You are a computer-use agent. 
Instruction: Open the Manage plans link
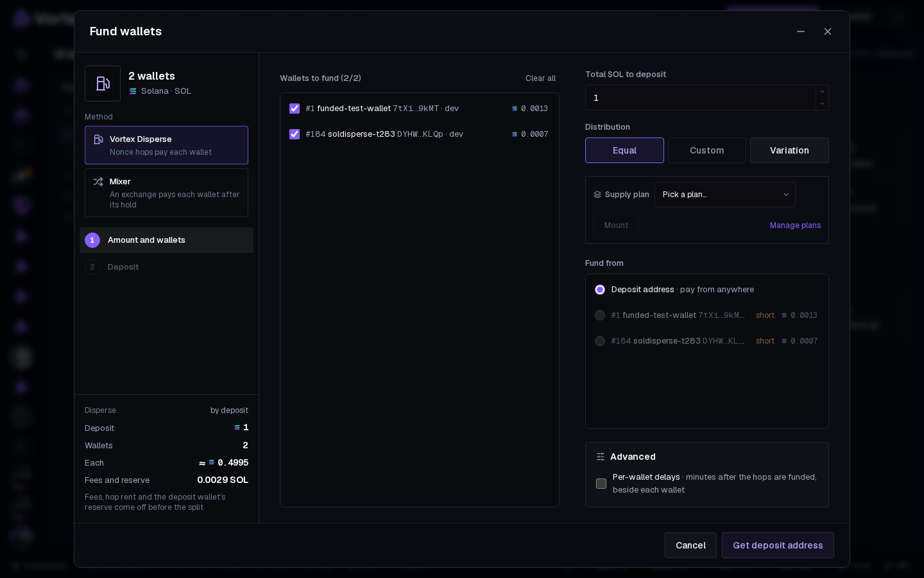click(796, 225)
